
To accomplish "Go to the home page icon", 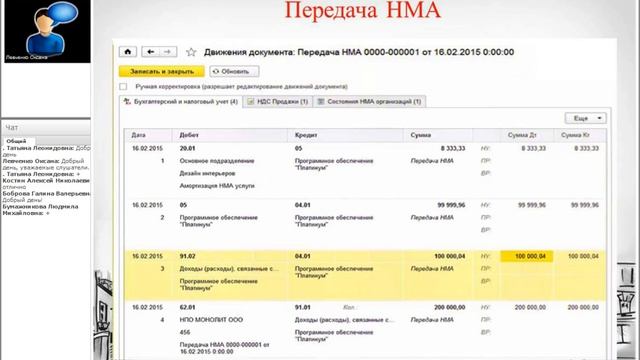I will click(128, 52).
